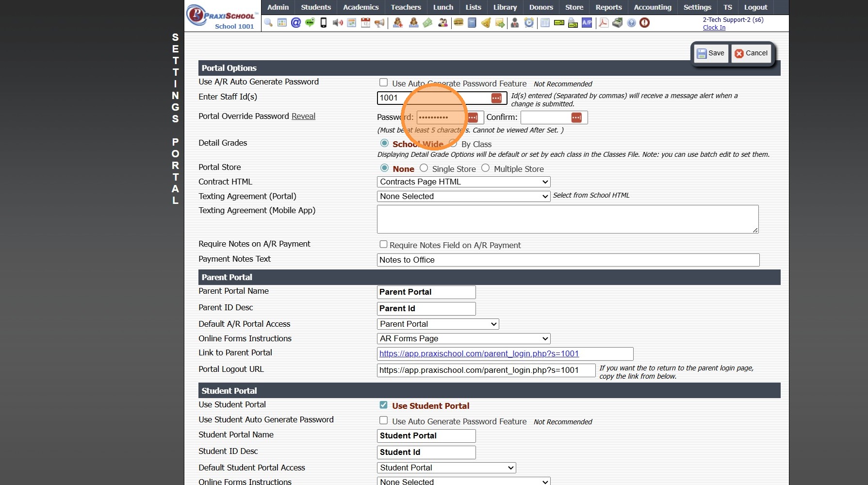Click the golden bell icon

click(x=486, y=23)
